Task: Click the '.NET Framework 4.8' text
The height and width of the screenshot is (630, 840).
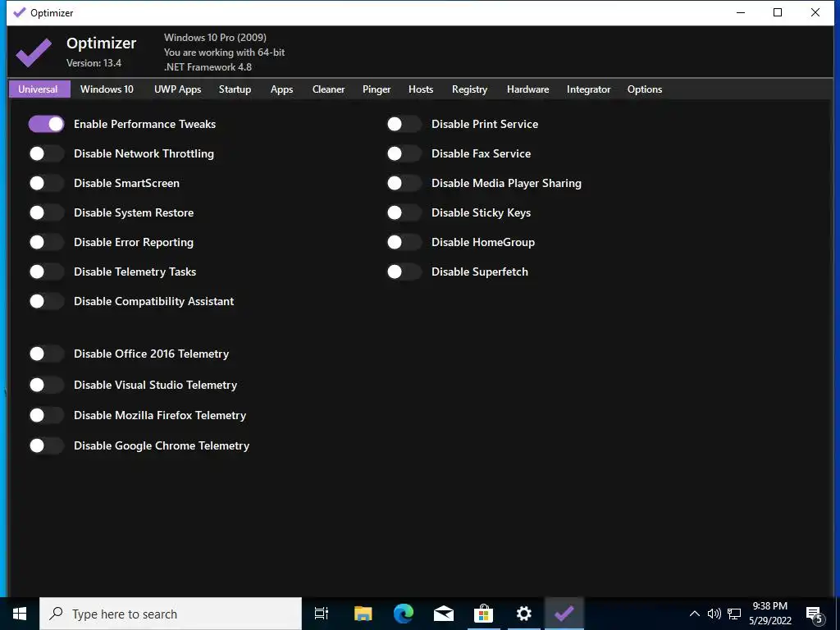Action: (208, 67)
